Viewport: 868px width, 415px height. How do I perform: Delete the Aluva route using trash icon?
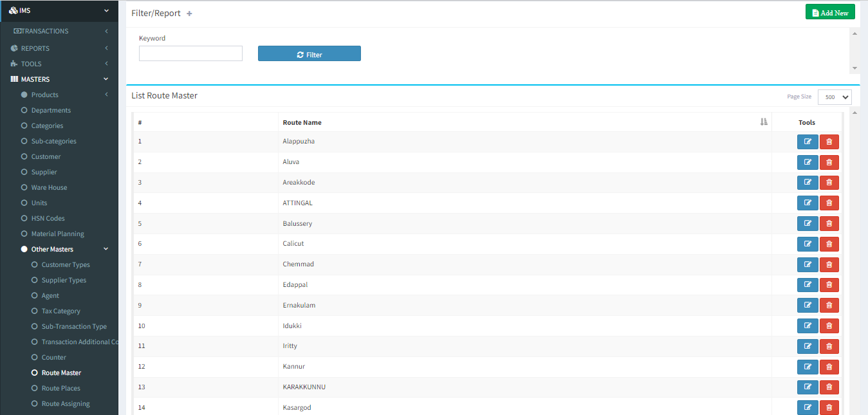(x=829, y=162)
